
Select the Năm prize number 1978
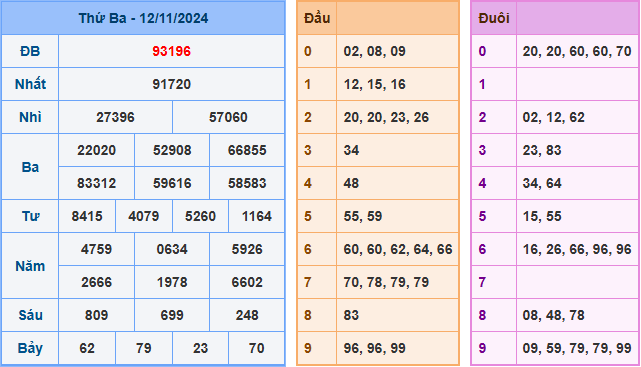[172, 282]
